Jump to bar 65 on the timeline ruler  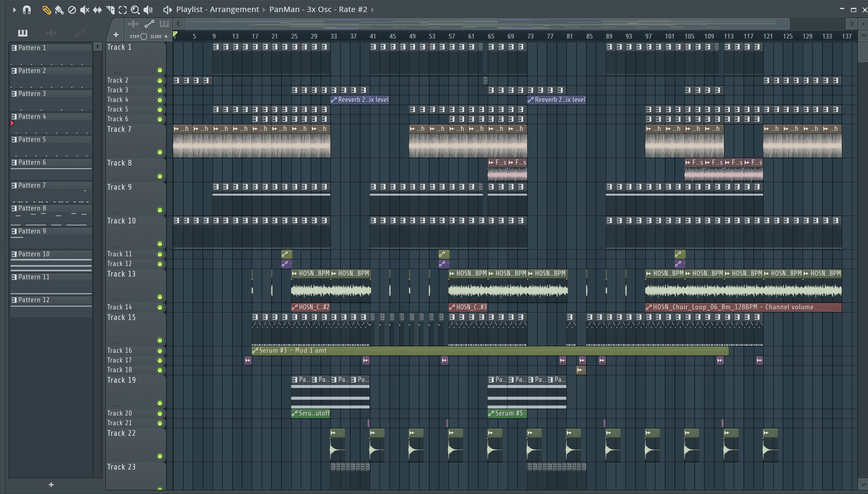click(491, 36)
